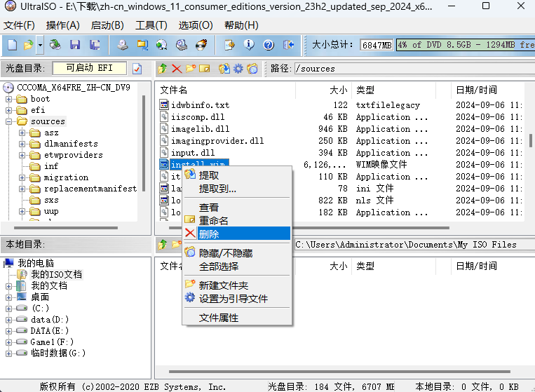This screenshot has height=392, width=535.
Task: Choose 设置为引导文件 in the context menu
Action: pos(237,299)
